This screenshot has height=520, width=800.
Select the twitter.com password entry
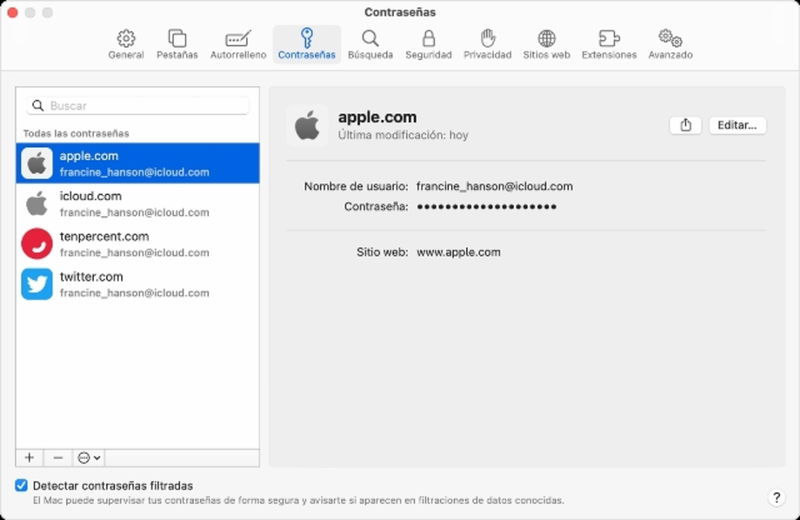tap(138, 284)
